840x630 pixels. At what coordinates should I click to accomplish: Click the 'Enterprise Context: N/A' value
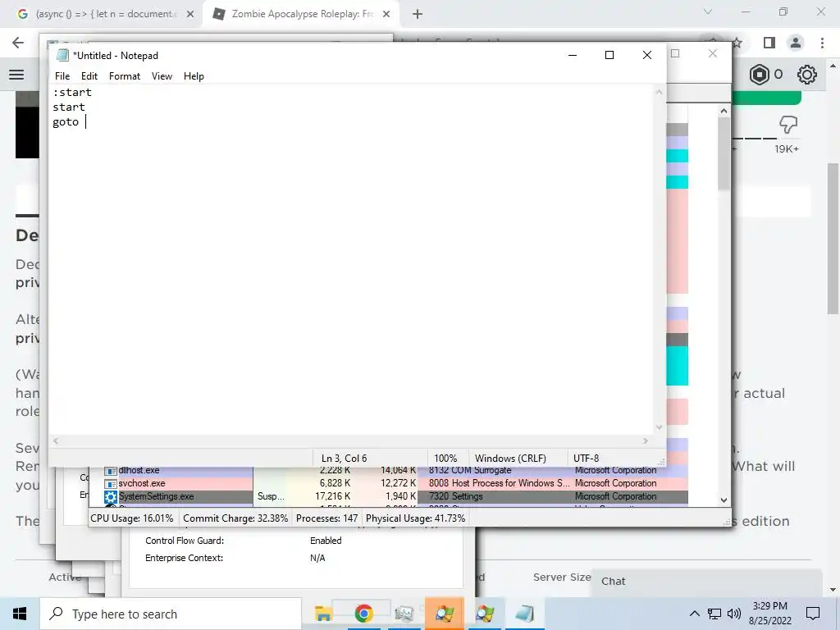coord(317,558)
